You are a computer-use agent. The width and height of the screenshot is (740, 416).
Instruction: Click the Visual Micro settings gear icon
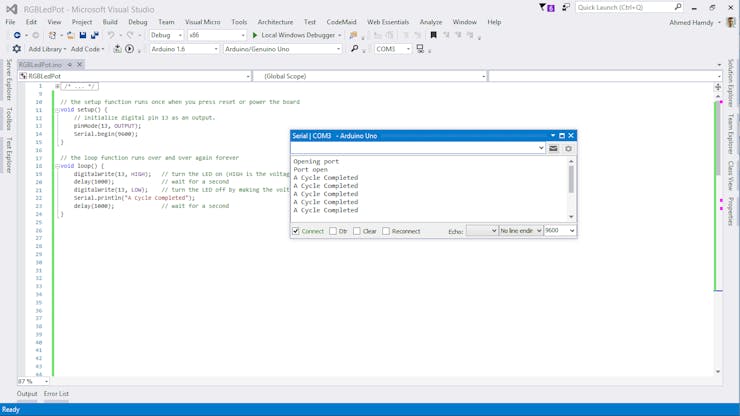click(x=16, y=49)
